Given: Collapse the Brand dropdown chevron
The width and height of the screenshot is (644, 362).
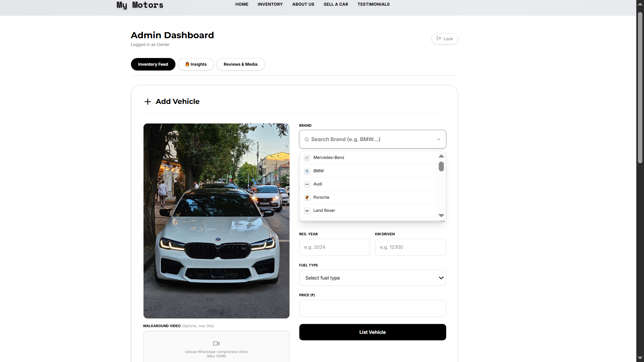Looking at the screenshot, I should pyautogui.click(x=438, y=139).
